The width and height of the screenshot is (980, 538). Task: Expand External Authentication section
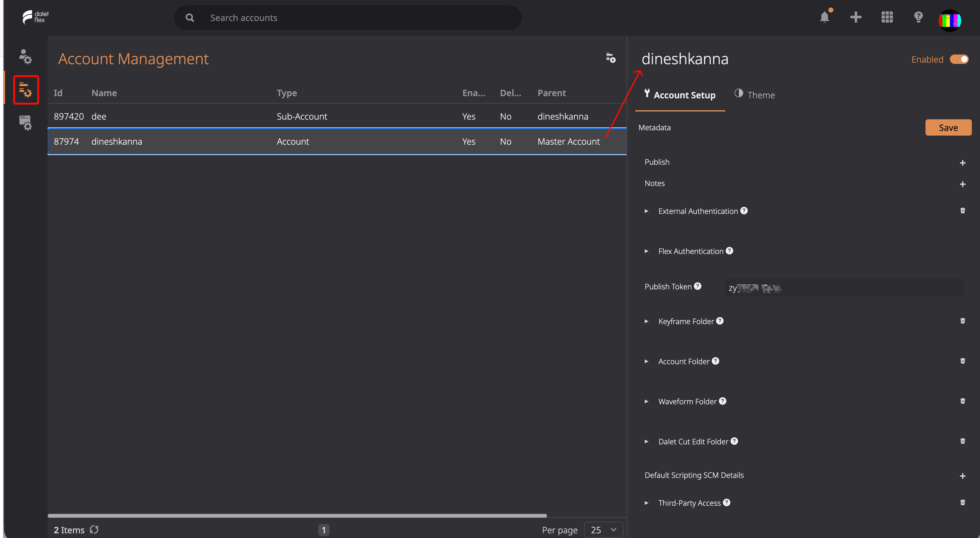click(646, 211)
